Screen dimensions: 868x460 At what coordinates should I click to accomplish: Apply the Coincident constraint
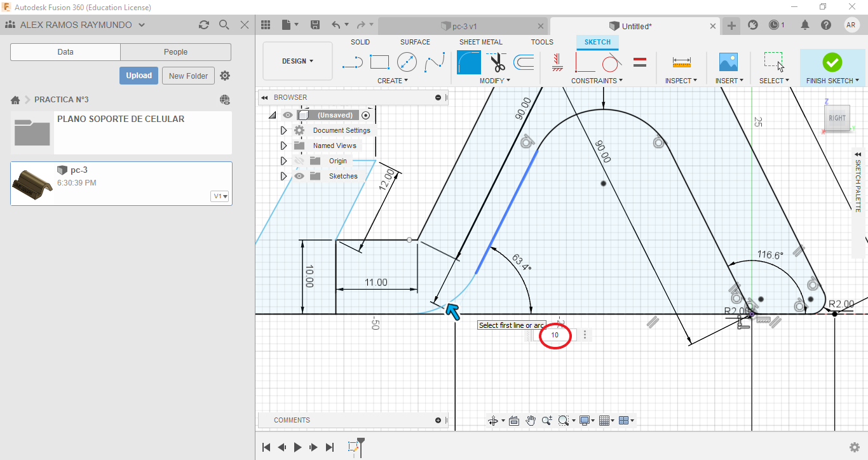(x=585, y=62)
